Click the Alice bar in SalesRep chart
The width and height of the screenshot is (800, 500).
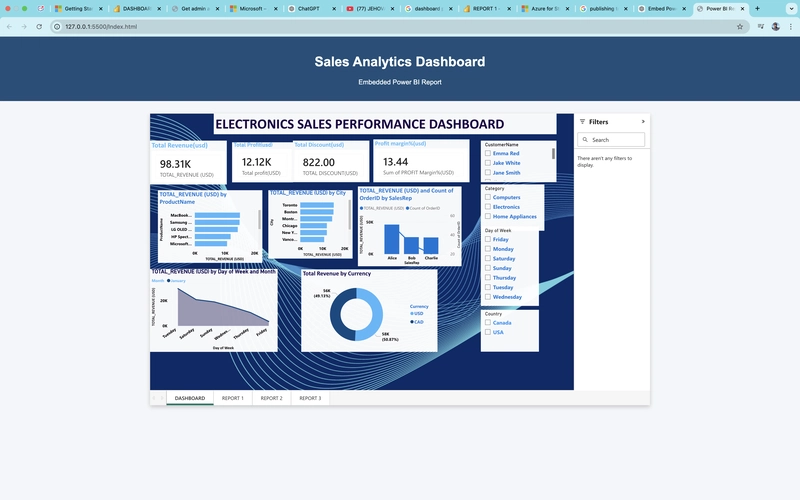pyautogui.click(x=392, y=239)
